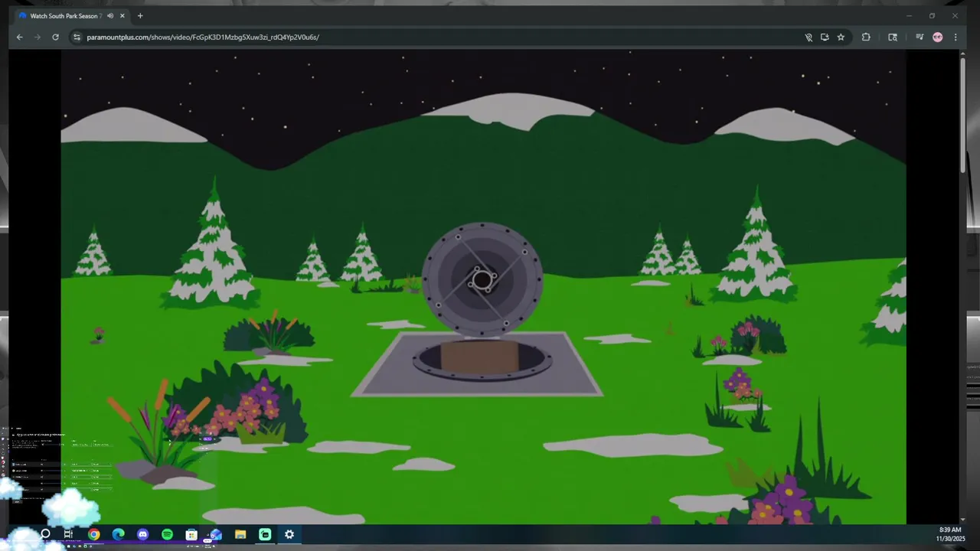The width and height of the screenshot is (980, 551).
Task: Open the blocked location permission icon
Action: [x=808, y=37]
